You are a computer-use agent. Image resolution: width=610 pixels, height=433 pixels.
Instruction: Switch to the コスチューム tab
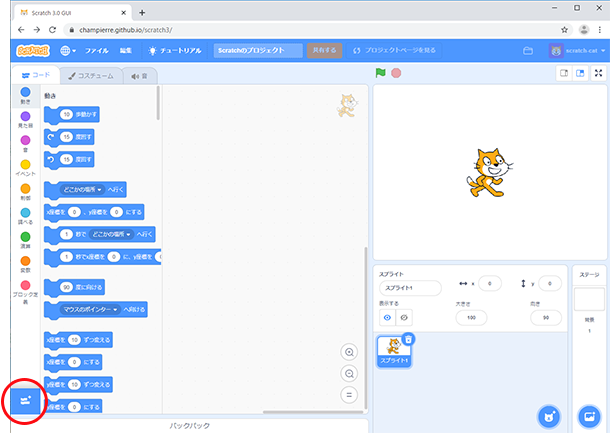(x=91, y=76)
